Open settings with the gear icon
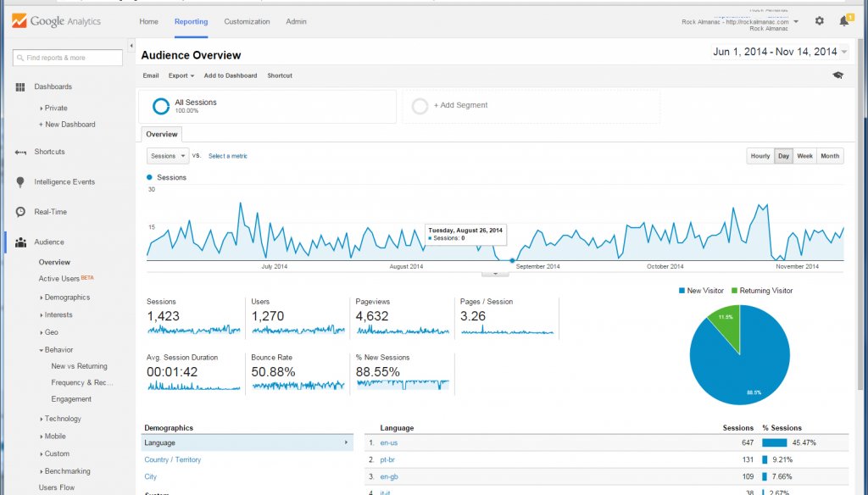This screenshot has height=495, width=868. 819,21
